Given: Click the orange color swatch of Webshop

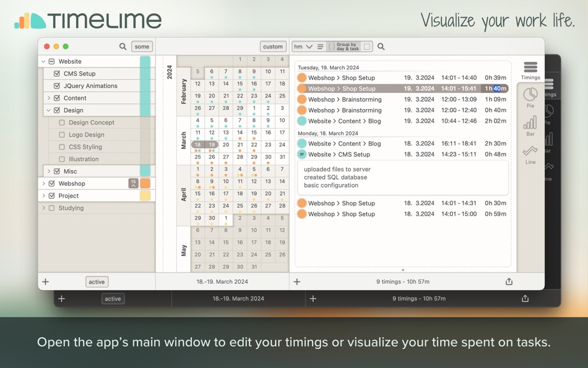Looking at the screenshot, I should (145, 183).
